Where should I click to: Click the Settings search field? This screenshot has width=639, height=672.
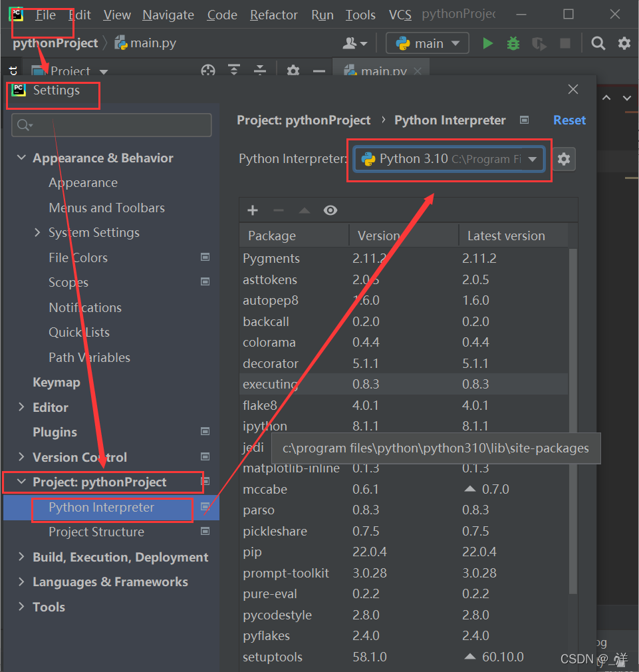111,125
